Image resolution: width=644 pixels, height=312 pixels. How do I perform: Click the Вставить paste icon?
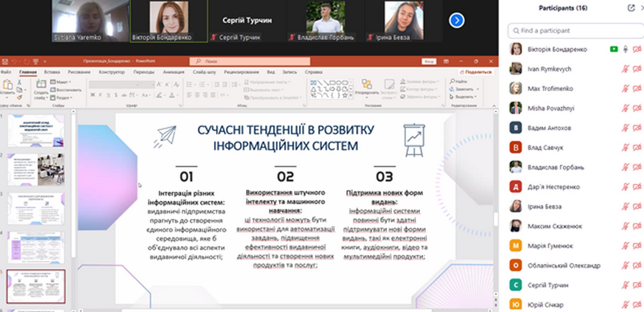tap(8, 85)
